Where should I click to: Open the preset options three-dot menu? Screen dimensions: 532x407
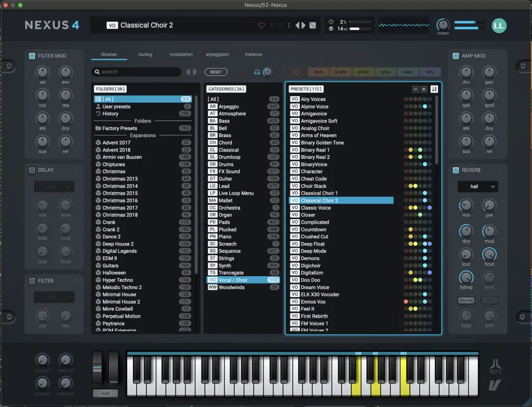point(289,25)
